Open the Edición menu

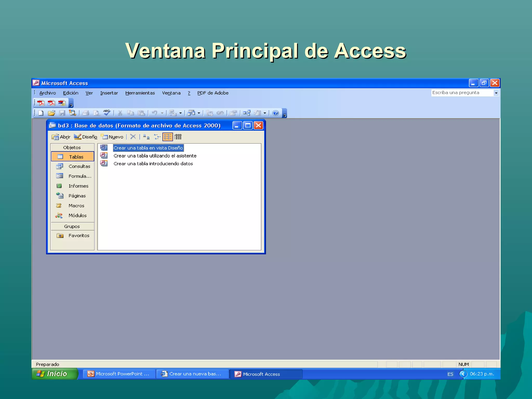pos(71,93)
